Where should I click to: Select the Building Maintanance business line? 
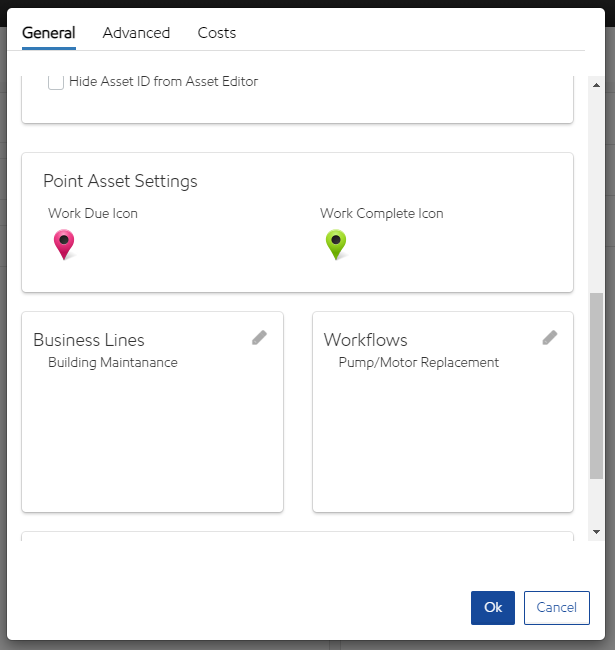tap(113, 363)
